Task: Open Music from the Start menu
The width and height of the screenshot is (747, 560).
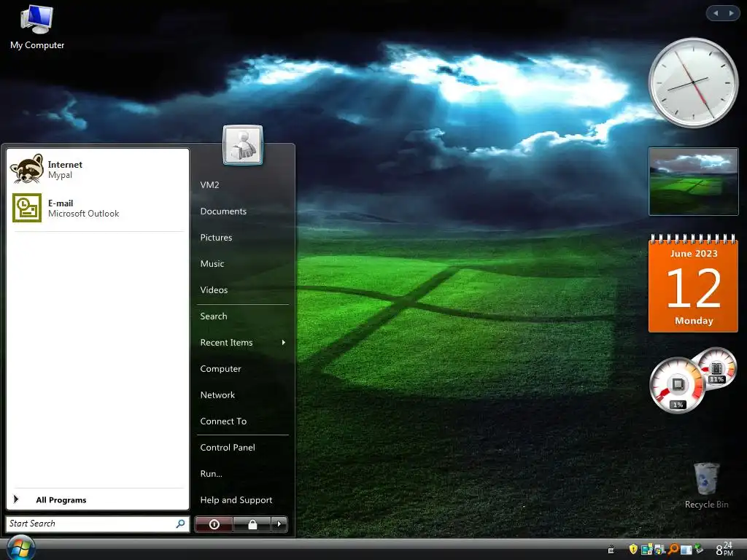Action: 212,263
